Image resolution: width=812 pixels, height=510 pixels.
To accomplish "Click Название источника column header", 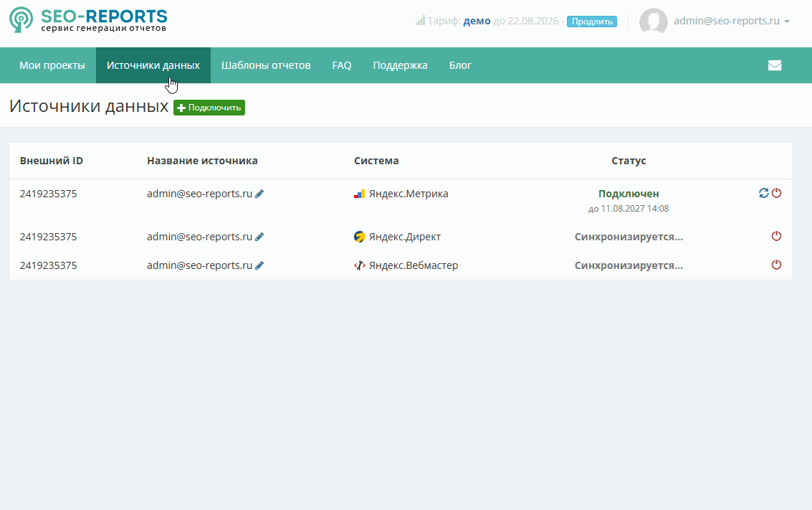I will click(x=202, y=161).
